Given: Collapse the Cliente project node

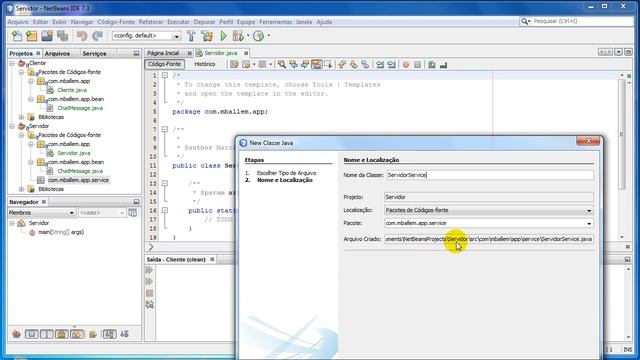Looking at the screenshot, I should [12, 63].
